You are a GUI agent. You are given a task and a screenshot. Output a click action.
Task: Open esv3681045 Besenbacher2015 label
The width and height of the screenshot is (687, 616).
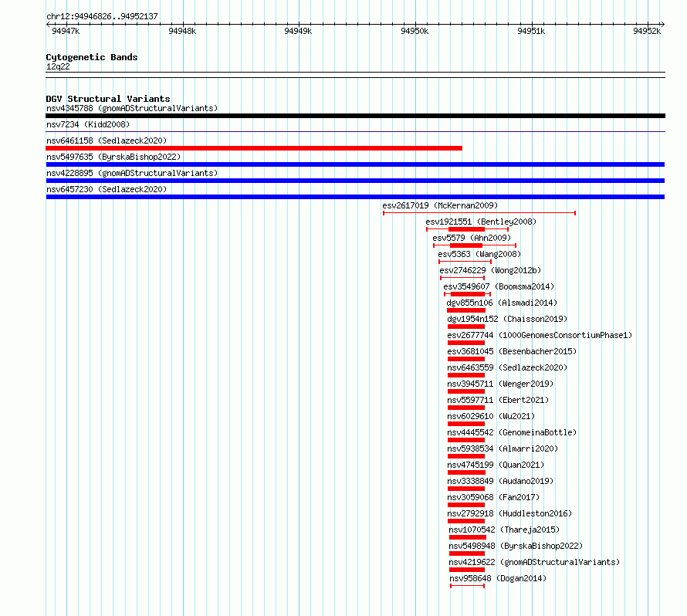point(512,351)
